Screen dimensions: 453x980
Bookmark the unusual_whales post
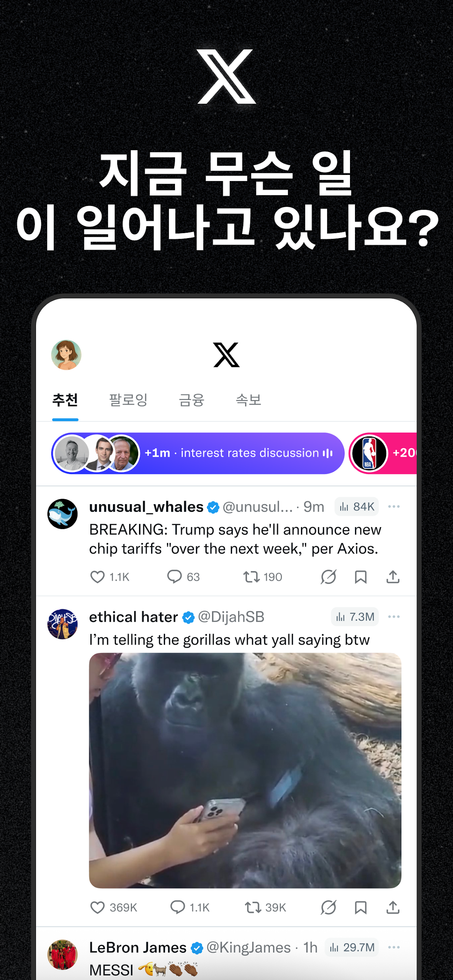click(360, 577)
